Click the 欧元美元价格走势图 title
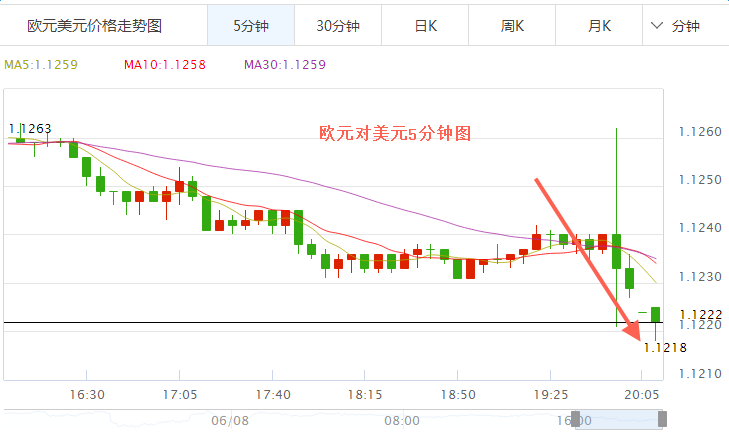Image resolution: width=729 pixels, height=434 pixels. (94, 26)
